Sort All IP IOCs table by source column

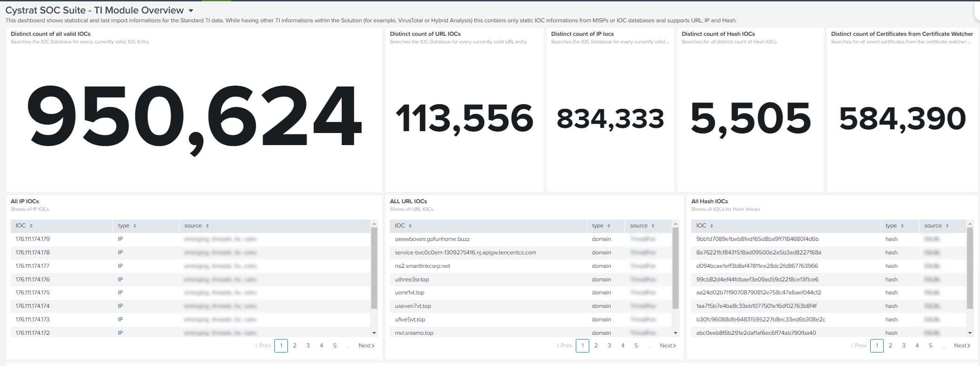coord(196,226)
